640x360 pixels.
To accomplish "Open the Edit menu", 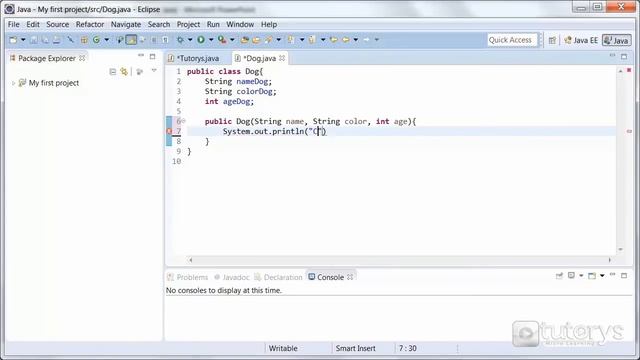I will tap(33, 24).
